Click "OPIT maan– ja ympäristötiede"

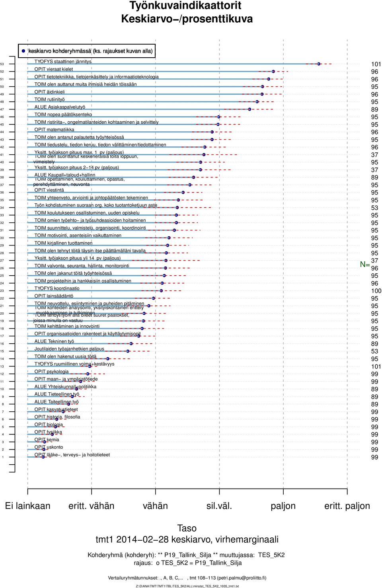pyautogui.click(x=66, y=379)
